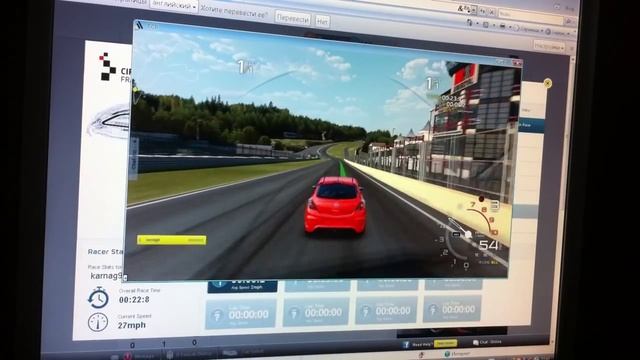Click the browser refresh icon
The height and width of the screenshot is (360, 640).
(x=483, y=11)
